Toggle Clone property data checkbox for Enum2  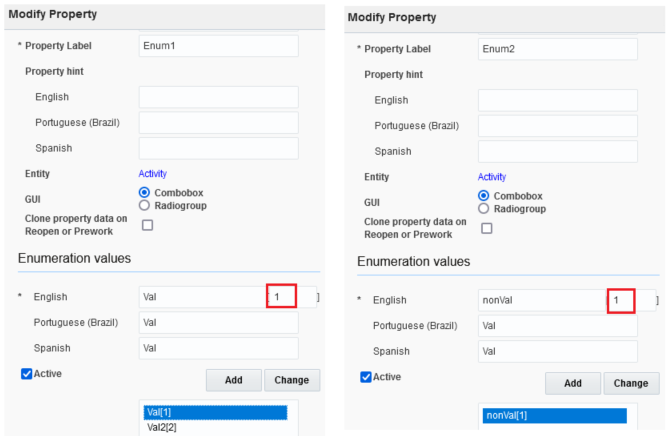pos(487,228)
